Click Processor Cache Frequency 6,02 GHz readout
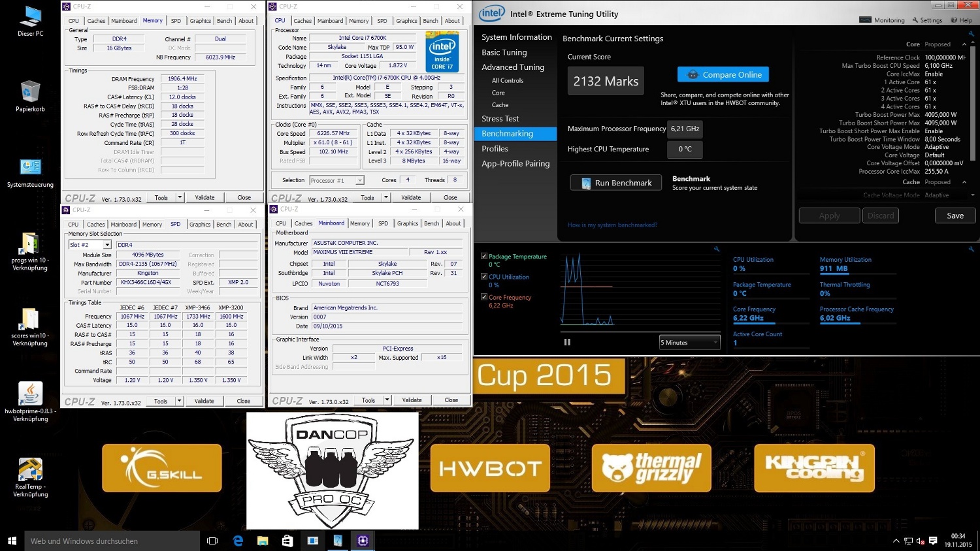Viewport: 980px width, 551px height. pos(835,318)
